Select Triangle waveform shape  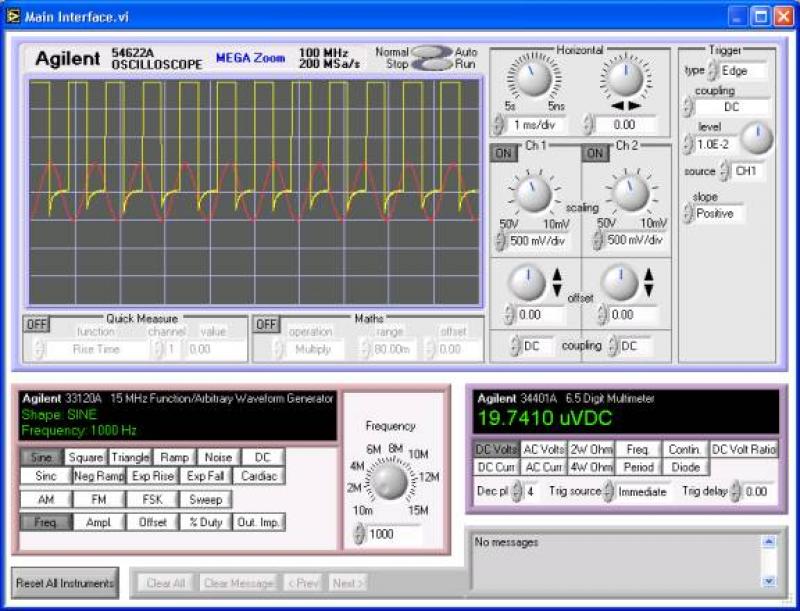point(130,457)
